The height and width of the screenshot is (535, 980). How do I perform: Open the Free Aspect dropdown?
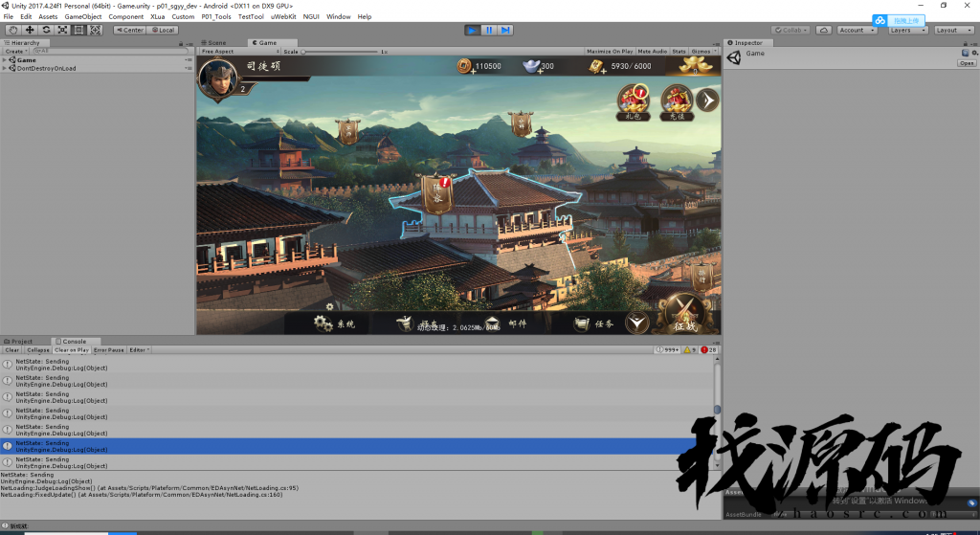coord(239,52)
